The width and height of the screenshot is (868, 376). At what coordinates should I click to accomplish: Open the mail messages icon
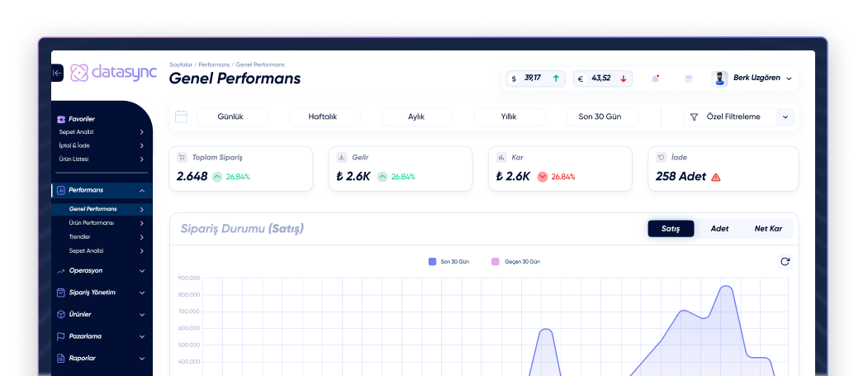pyautogui.click(x=688, y=79)
